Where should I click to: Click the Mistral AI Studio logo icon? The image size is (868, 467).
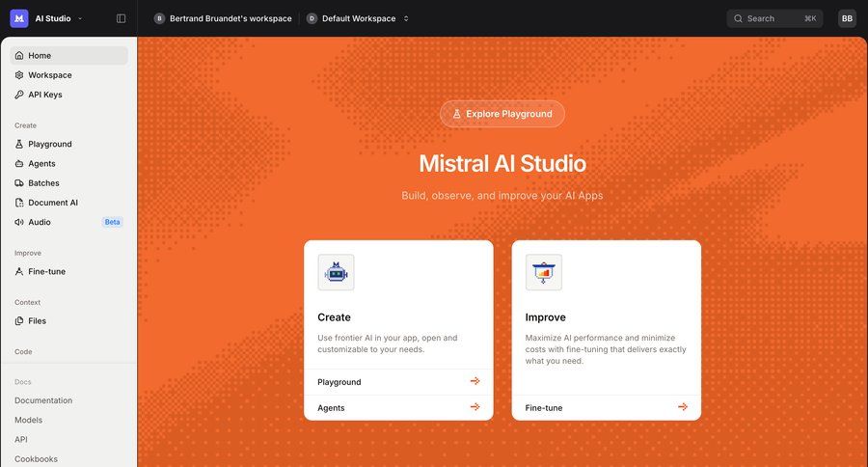pos(19,18)
